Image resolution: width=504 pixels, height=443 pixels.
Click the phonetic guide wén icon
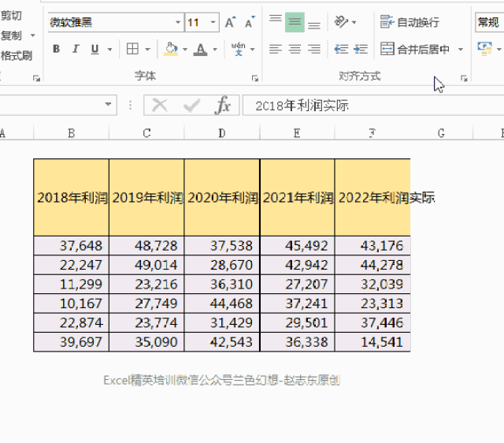click(238, 49)
